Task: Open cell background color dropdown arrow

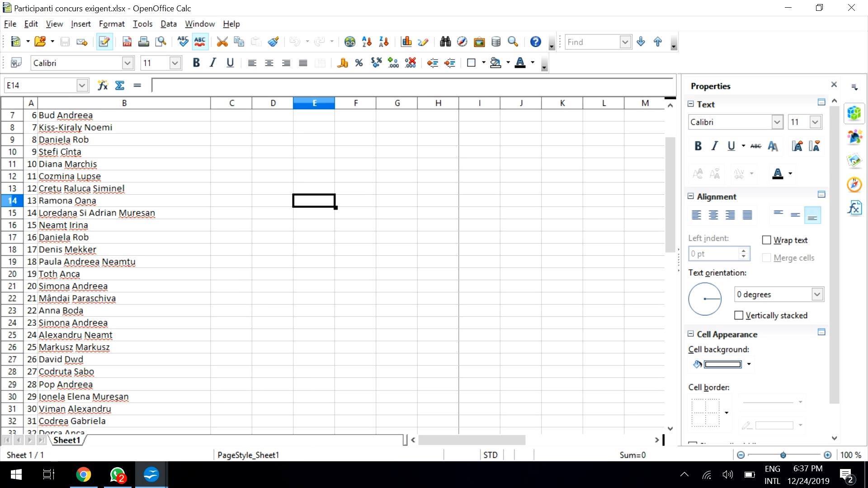Action: click(x=749, y=364)
